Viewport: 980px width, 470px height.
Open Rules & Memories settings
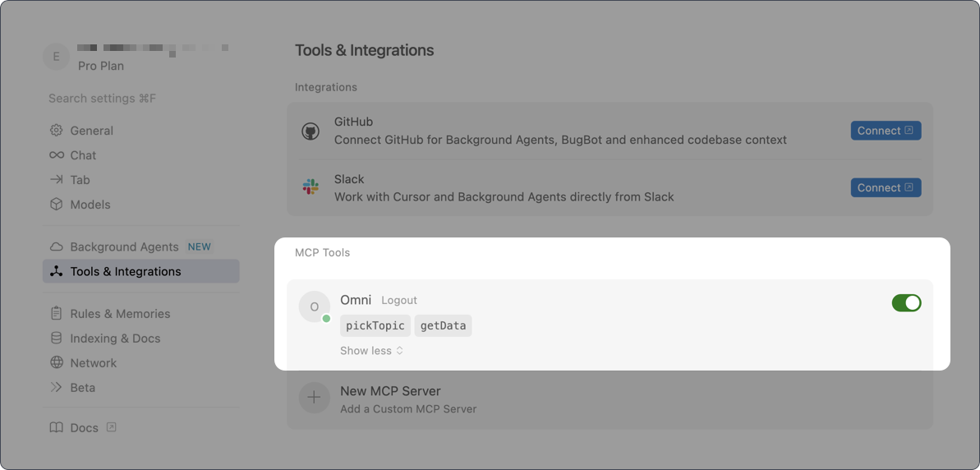coord(120,314)
